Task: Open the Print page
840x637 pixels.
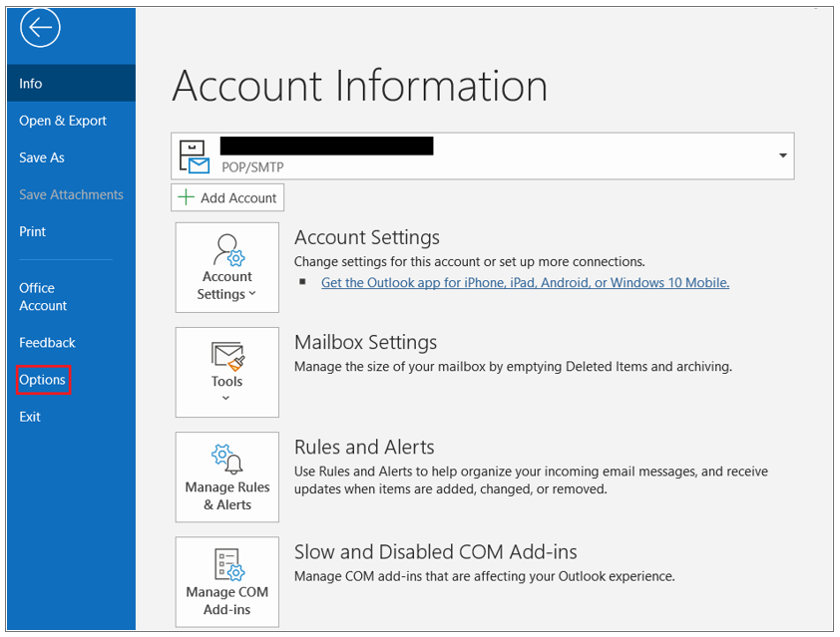Action: click(x=33, y=231)
